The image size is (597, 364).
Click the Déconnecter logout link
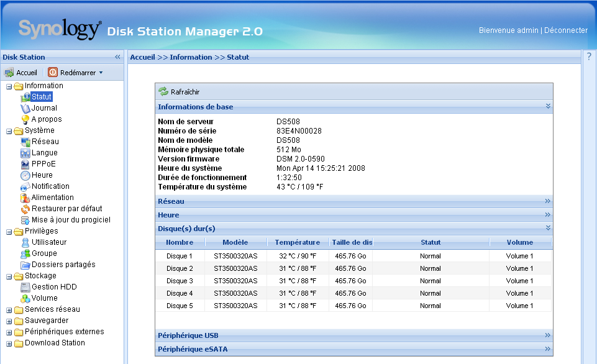coord(566,30)
